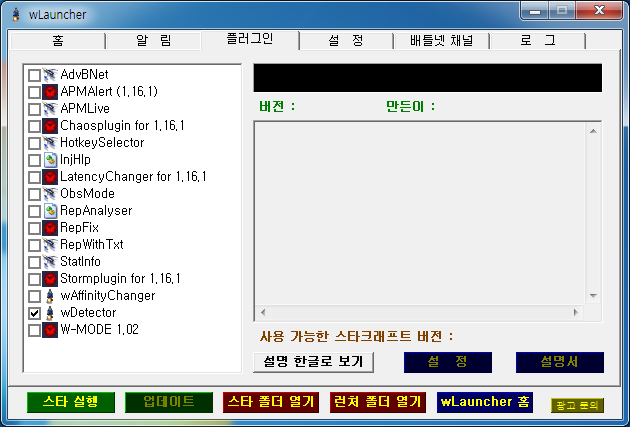This screenshot has height=427, width=630.
Task: Enable the RepFix checkbox
Action: click(x=34, y=229)
